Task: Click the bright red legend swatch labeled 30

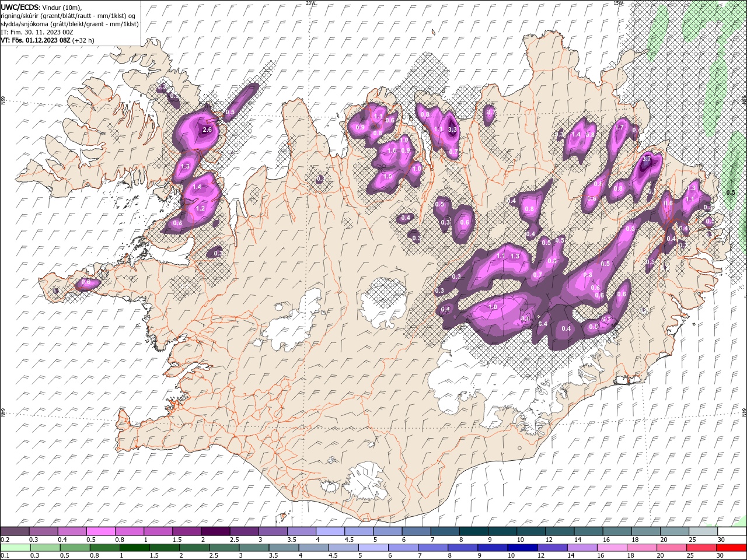Action: tap(731, 548)
